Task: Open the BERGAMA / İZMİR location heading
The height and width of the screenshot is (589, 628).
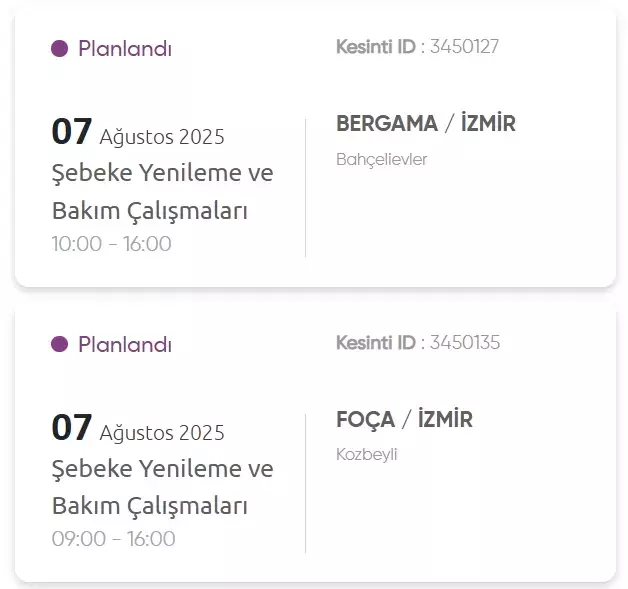Action: pyautogui.click(x=426, y=123)
